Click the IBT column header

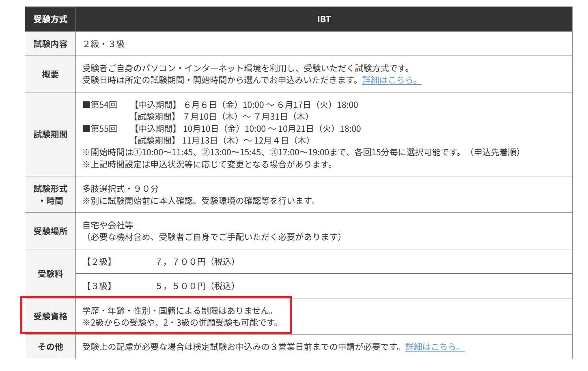tap(324, 19)
